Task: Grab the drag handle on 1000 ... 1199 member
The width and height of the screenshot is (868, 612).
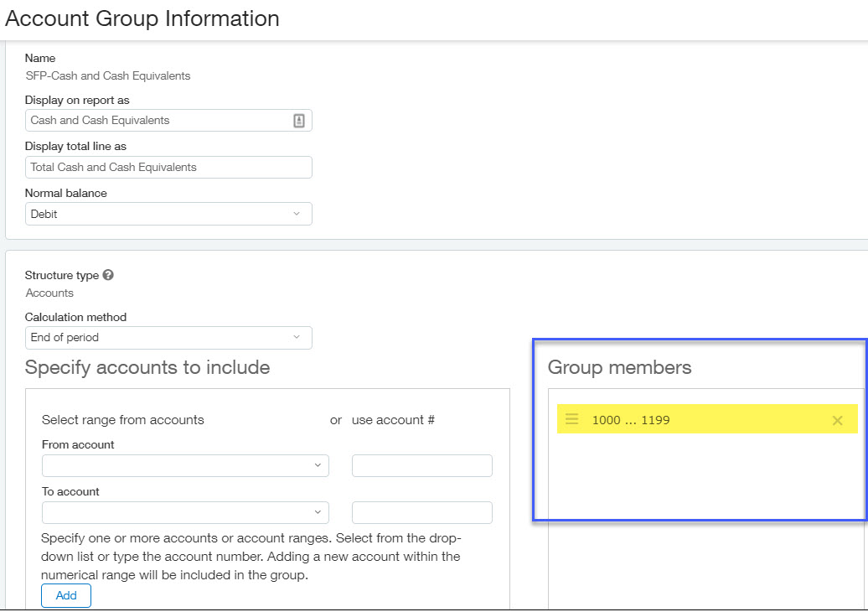Action: click(572, 420)
